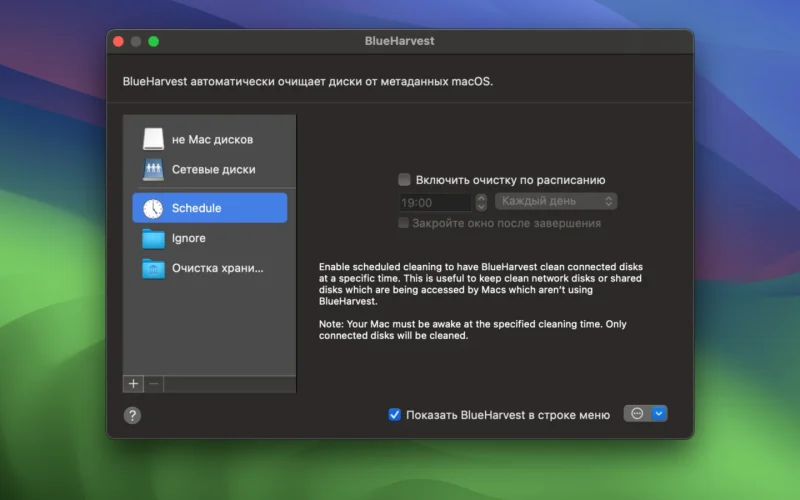Click the Ignore folder icon
800x500 pixels.
tap(153, 238)
